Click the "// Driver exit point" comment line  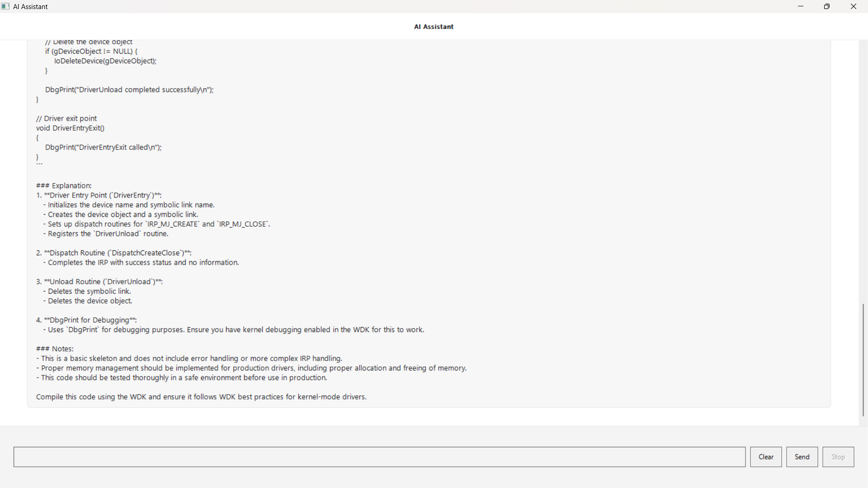click(66, 118)
